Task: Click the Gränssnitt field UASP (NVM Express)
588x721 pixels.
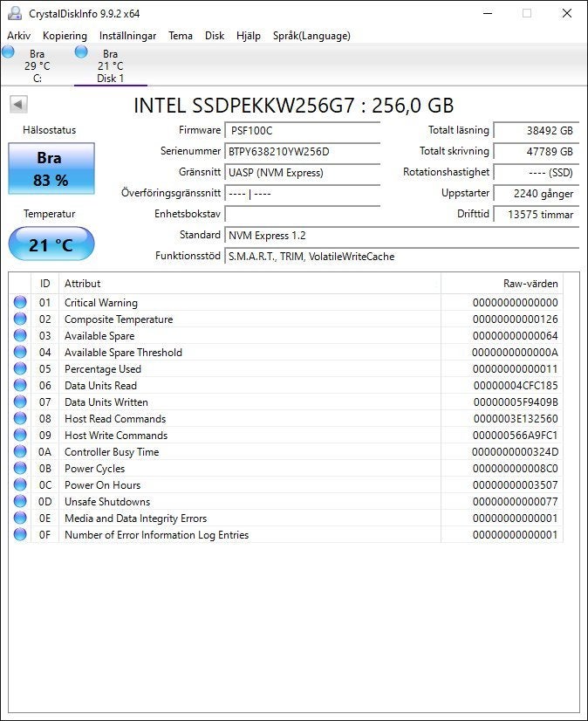Action: [302, 173]
